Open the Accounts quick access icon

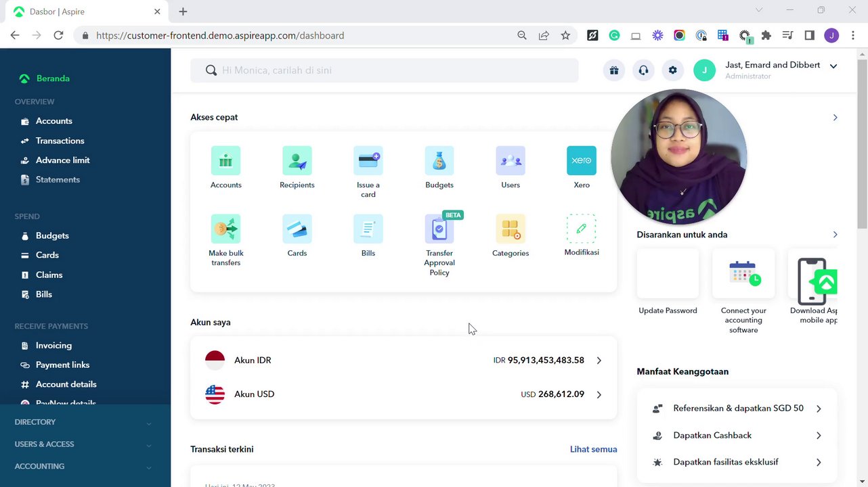225,160
